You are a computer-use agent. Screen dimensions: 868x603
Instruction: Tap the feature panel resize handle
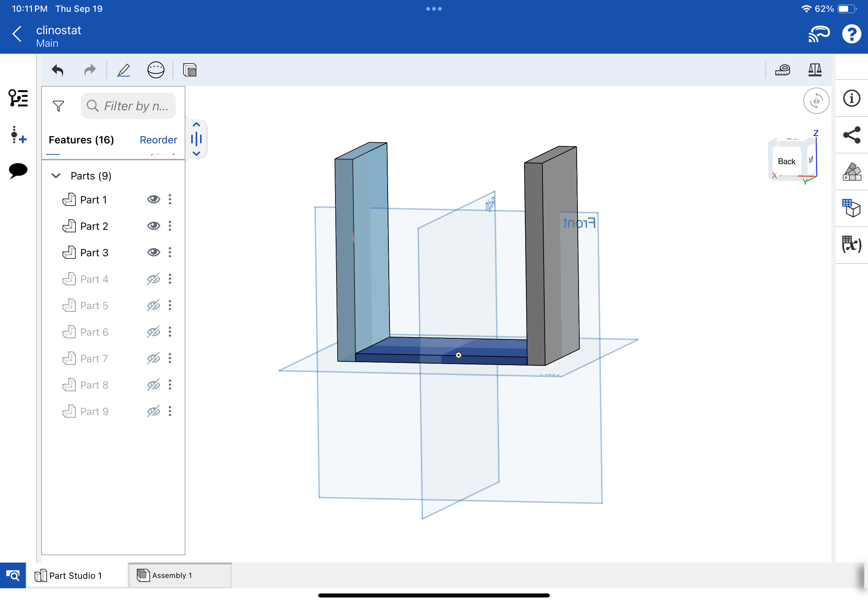pyautogui.click(x=196, y=139)
